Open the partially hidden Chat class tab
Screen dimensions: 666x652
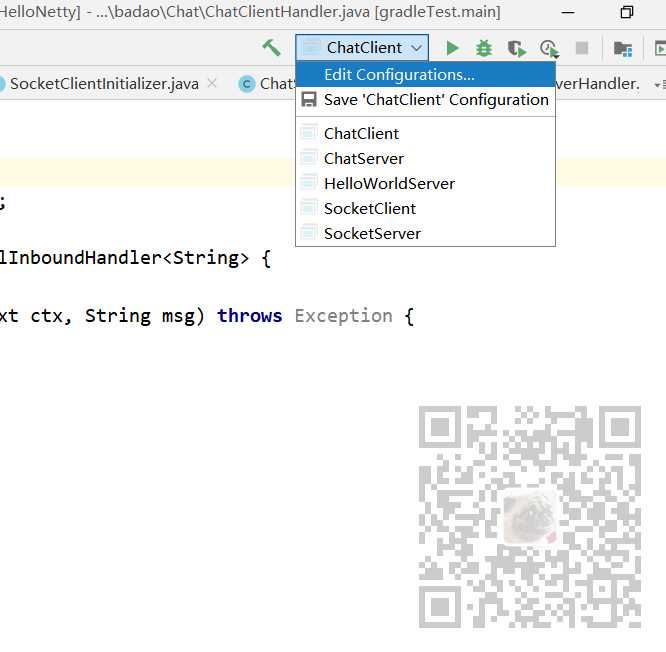pos(267,84)
